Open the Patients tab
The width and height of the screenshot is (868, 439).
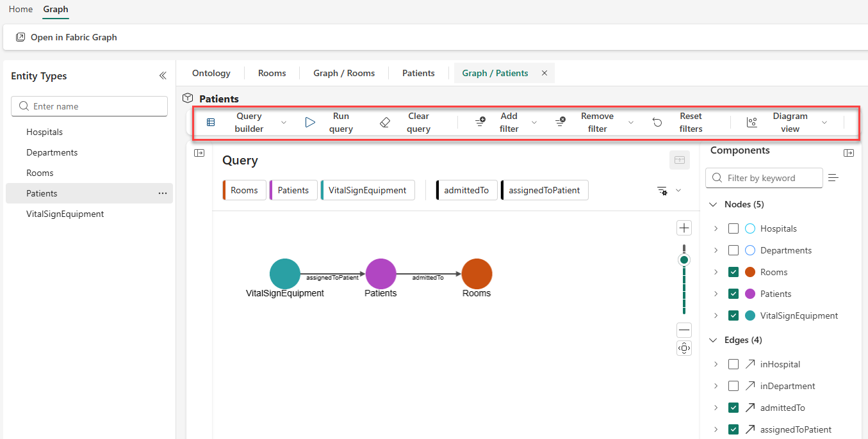418,73
